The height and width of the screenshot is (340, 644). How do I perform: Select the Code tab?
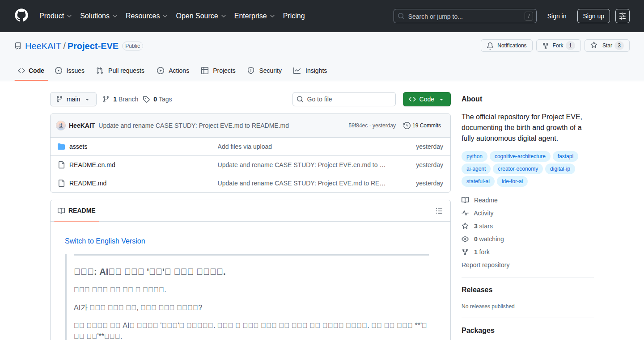[31, 71]
